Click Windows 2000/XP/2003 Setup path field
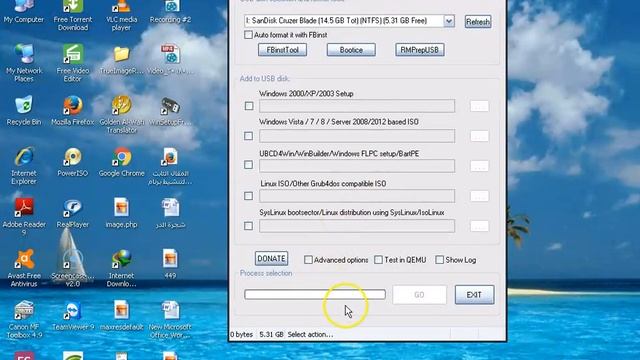Image resolution: width=640 pixels, height=360 pixels. (x=357, y=106)
